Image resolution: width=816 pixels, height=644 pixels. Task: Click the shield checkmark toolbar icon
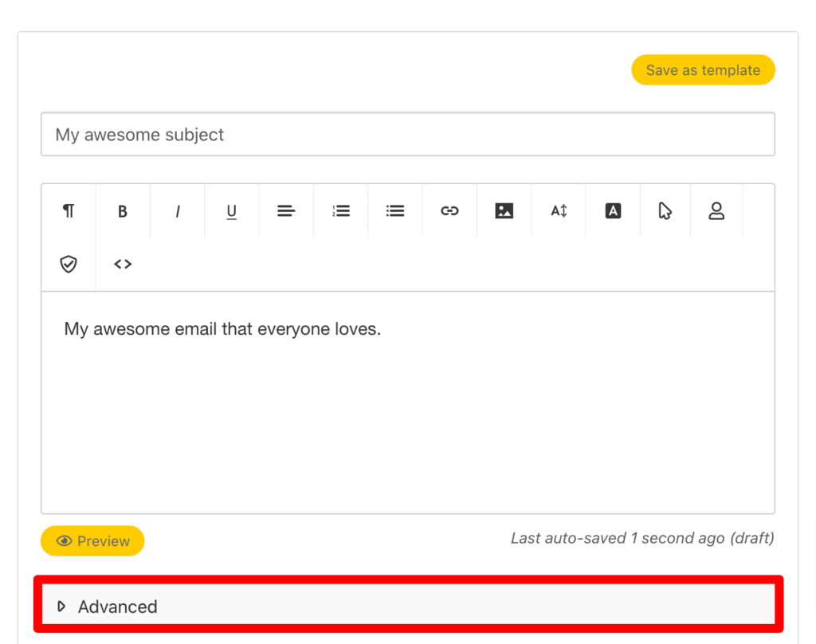click(69, 264)
